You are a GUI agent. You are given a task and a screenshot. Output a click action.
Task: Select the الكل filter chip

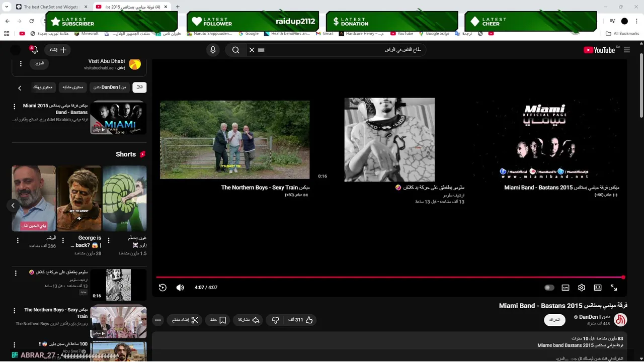click(x=139, y=87)
